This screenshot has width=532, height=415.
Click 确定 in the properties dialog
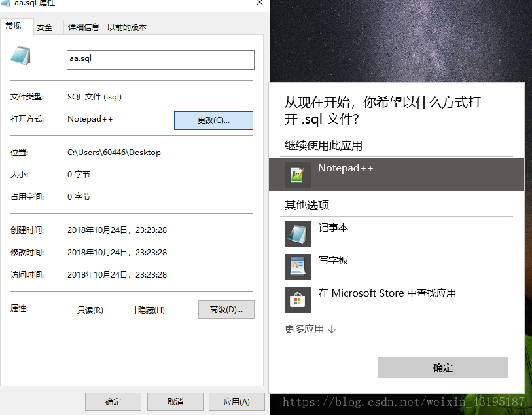tap(113, 402)
